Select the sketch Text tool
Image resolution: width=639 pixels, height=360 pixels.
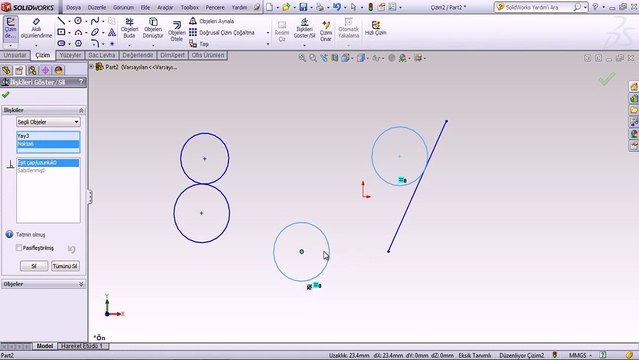[112, 32]
